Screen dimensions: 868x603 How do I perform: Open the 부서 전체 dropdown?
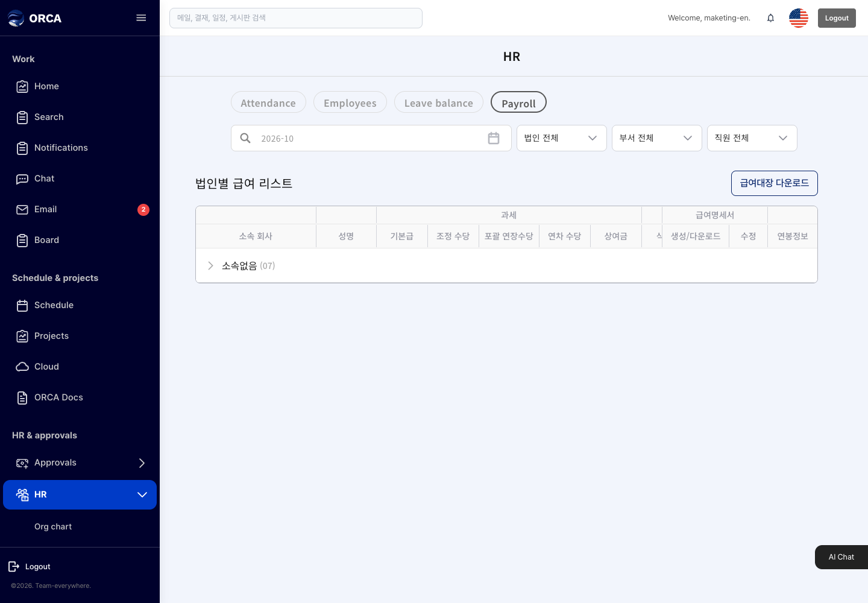(656, 138)
